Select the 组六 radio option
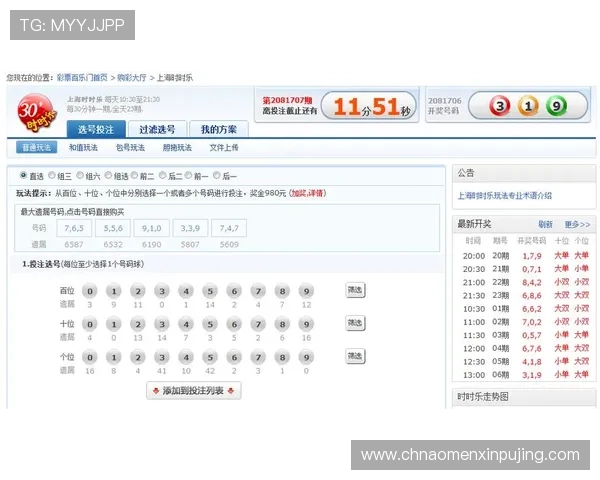600x480 pixels. click(x=80, y=175)
